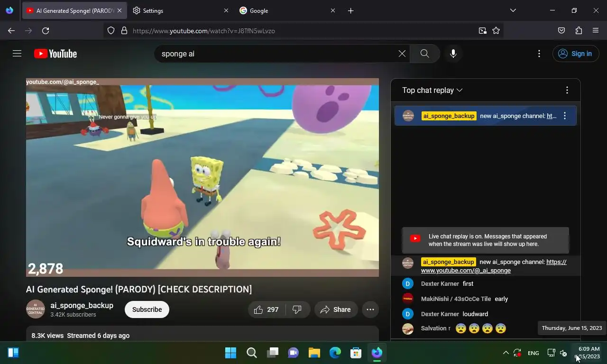Open YouTube settings three-dot menu
Screen dimensions: 607x364
click(539, 54)
